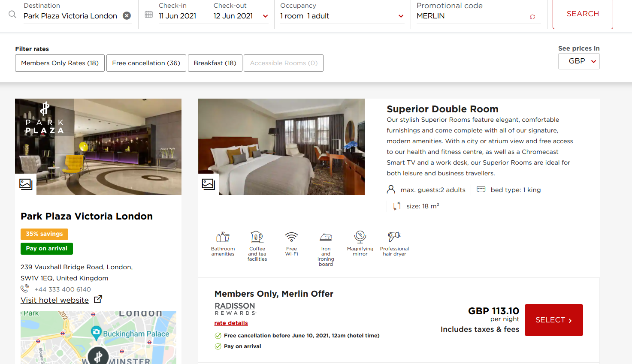
Task: Open the rate details link
Action: tap(231, 323)
